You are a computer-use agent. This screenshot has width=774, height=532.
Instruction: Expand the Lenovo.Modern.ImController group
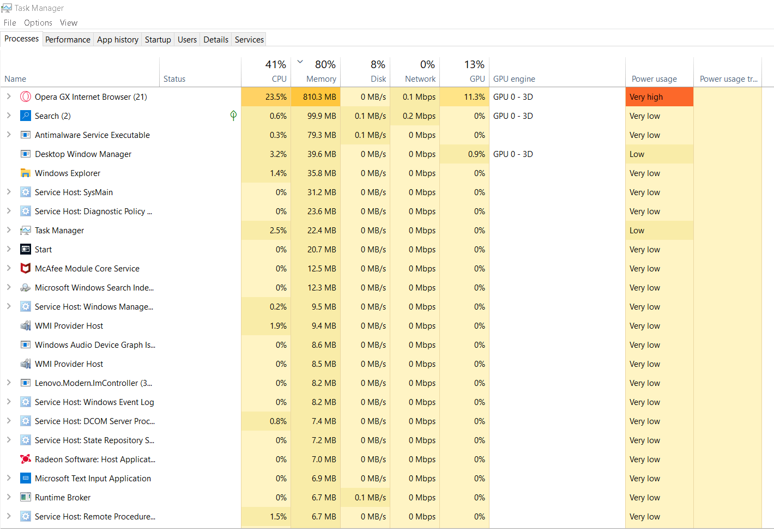pyautogui.click(x=9, y=383)
